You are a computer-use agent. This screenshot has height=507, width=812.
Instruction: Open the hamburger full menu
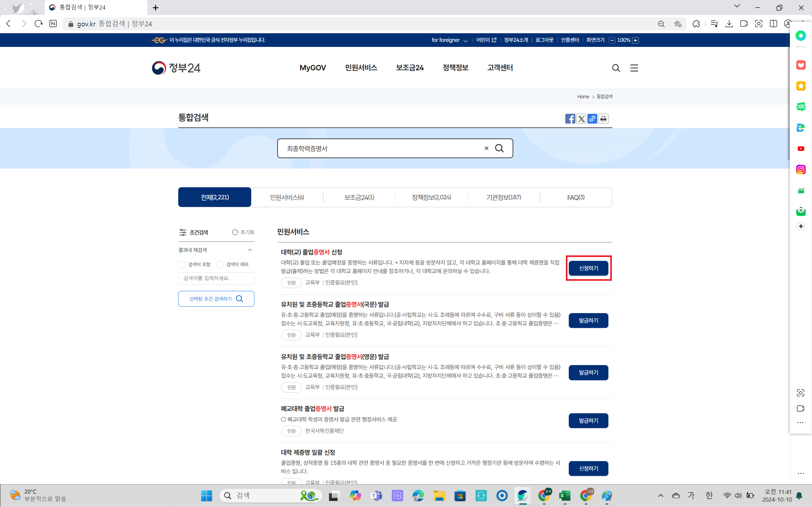pos(634,68)
